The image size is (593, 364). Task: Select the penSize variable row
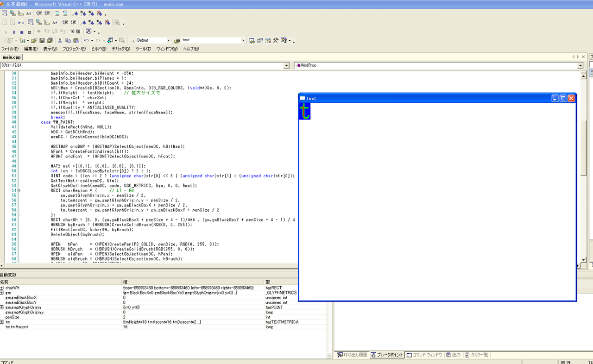click(x=163, y=317)
